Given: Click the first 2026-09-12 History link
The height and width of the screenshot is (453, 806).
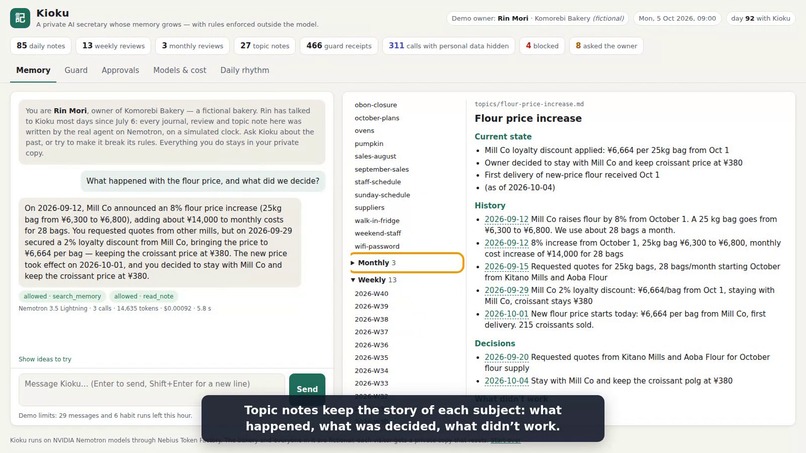Looking at the screenshot, I should [506, 219].
